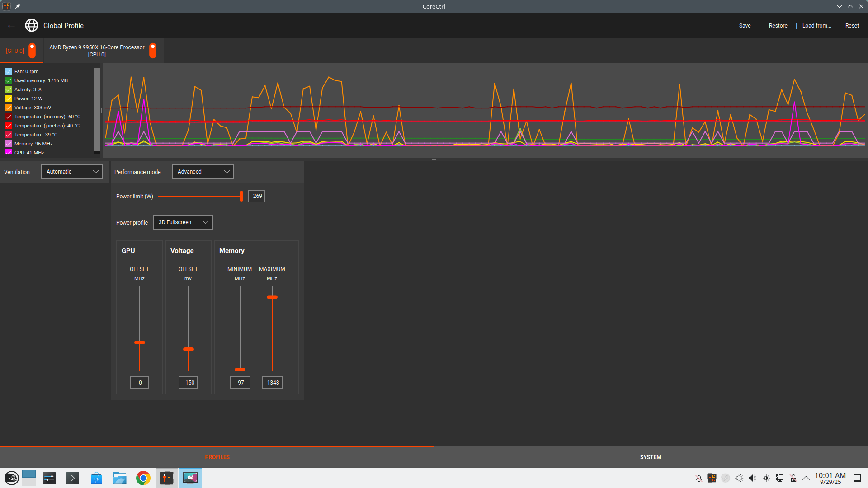Image resolution: width=868 pixels, height=488 pixels.
Task: Open CoreCtrl icon in system tray
Action: 712,478
